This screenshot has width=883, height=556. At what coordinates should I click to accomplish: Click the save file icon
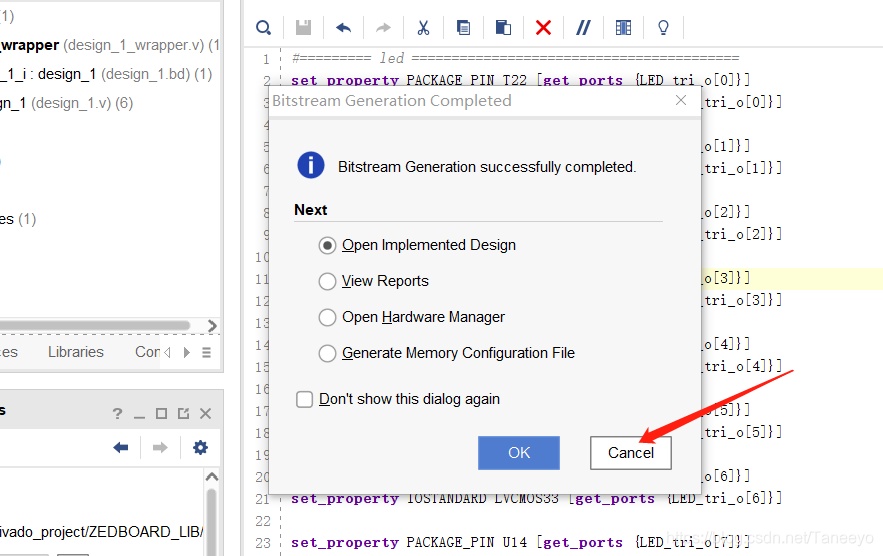[x=304, y=28]
